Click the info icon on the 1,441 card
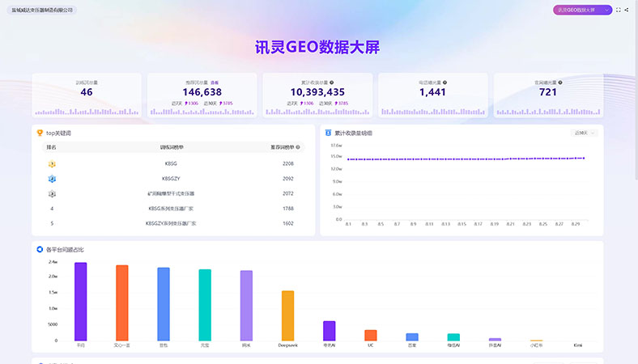Image resolution: width=638 pixels, height=364 pixels. [444, 83]
